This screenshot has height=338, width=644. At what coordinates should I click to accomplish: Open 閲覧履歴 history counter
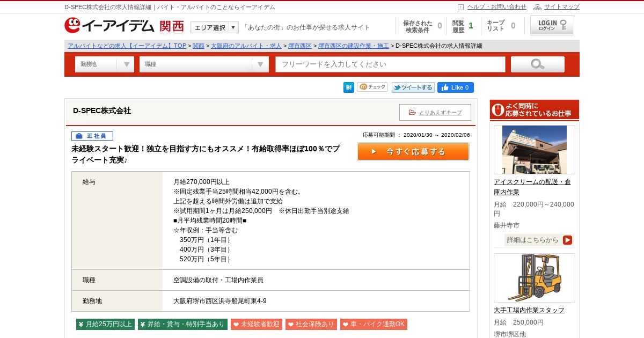[462, 26]
